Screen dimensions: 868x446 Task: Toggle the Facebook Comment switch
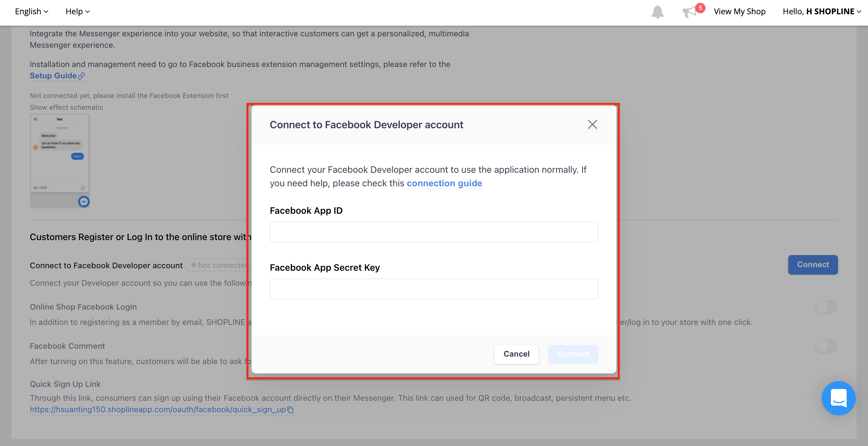point(826,346)
